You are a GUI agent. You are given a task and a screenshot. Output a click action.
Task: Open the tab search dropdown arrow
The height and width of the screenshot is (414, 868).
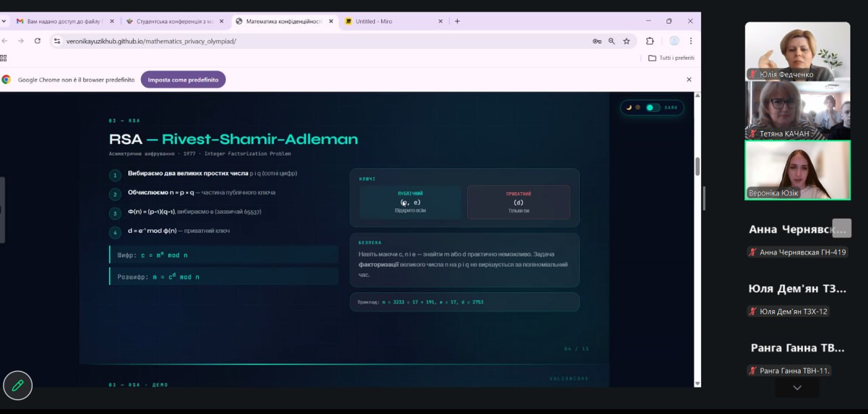[3, 21]
